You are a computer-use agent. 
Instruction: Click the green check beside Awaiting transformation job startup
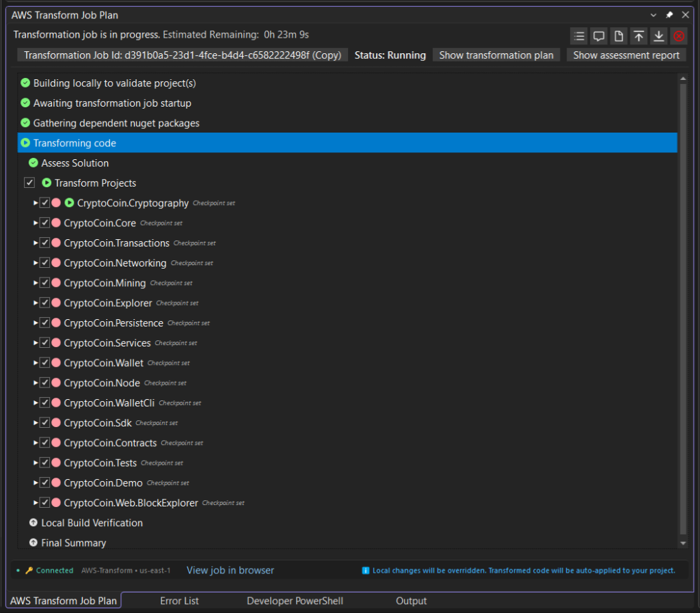tap(25, 103)
